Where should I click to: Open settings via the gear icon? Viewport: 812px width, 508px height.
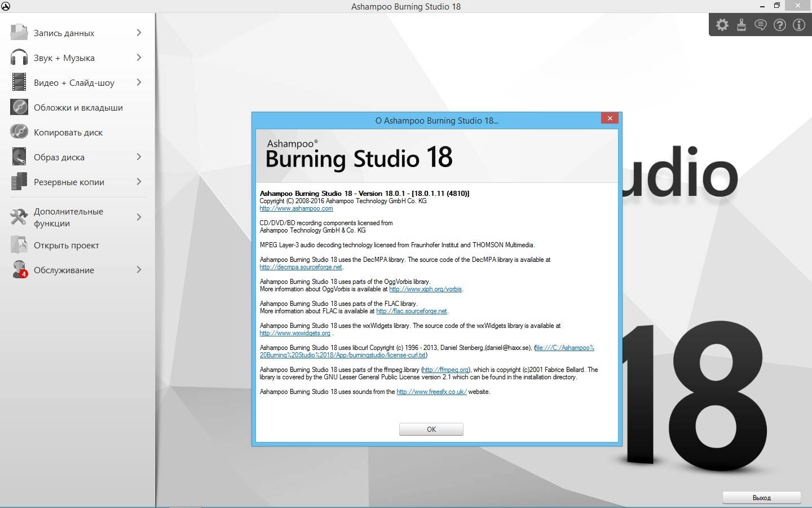click(x=722, y=25)
